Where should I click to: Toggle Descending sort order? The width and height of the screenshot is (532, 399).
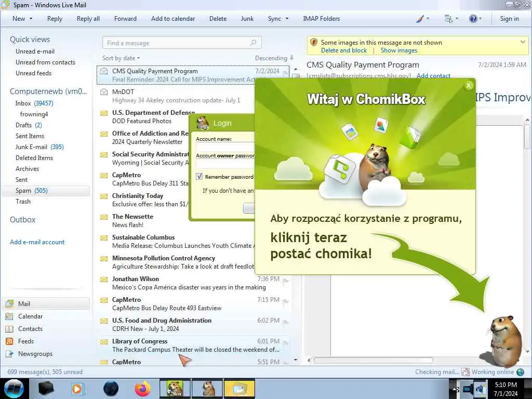click(x=274, y=58)
